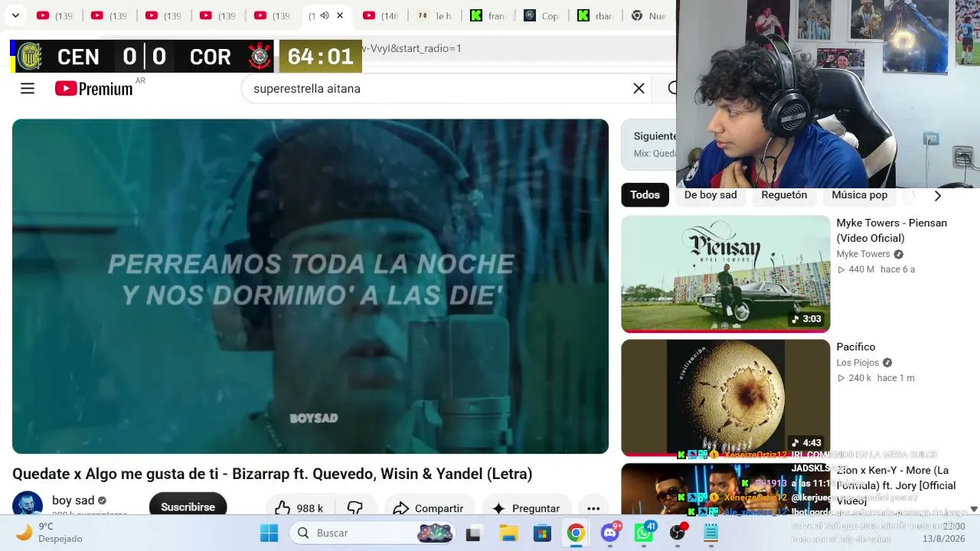Dislike the video with thumbs down

(x=354, y=508)
